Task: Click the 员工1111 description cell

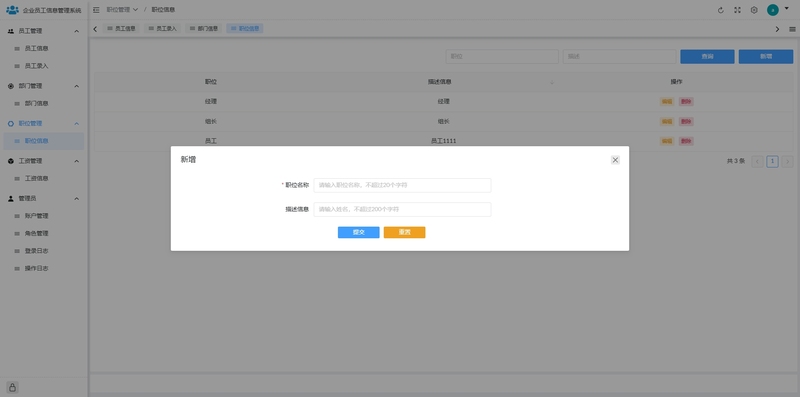Action: click(x=443, y=141)
